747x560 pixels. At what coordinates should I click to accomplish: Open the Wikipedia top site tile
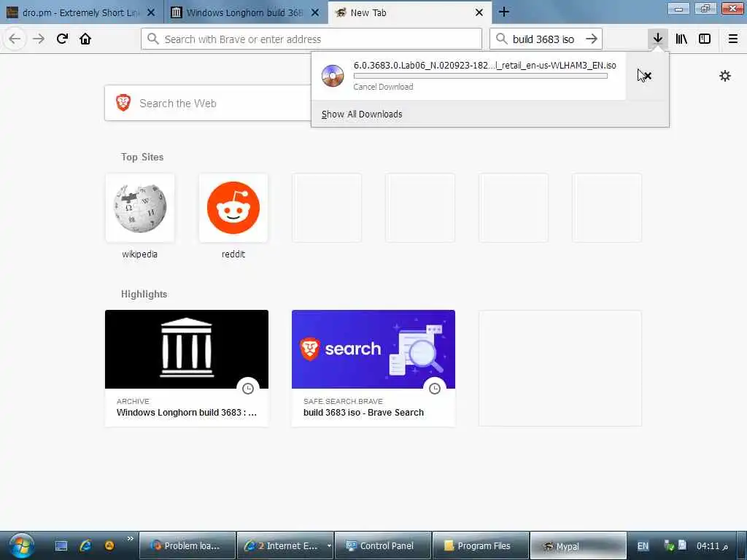pyautogui.click(x=139, y=208)
